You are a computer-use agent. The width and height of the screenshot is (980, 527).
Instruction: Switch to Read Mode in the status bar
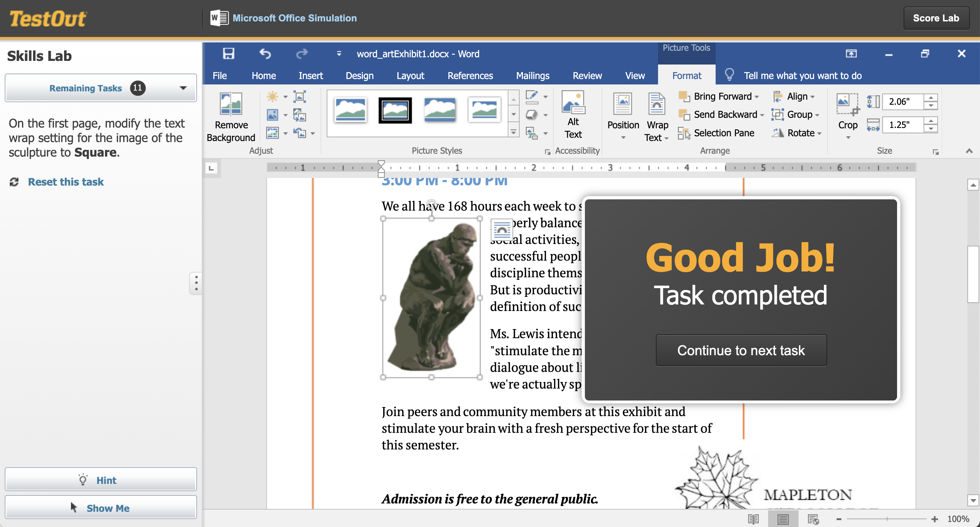(753, 519)
